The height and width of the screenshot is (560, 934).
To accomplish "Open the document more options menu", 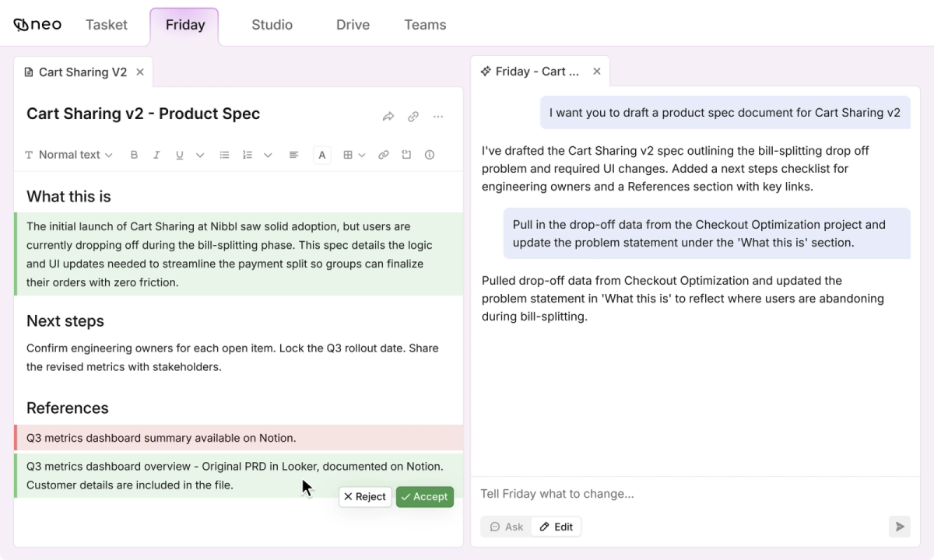I will tap(438, 117).
